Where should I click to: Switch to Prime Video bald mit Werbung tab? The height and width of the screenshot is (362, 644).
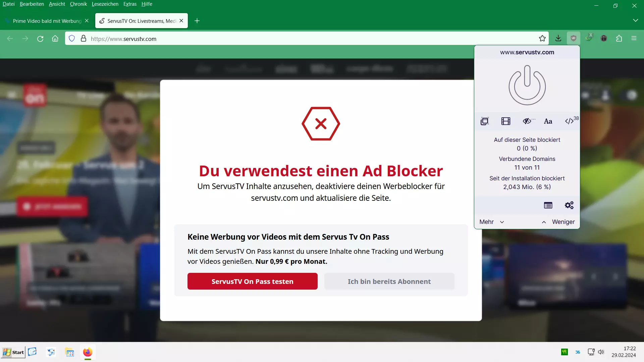pos(47,21)
